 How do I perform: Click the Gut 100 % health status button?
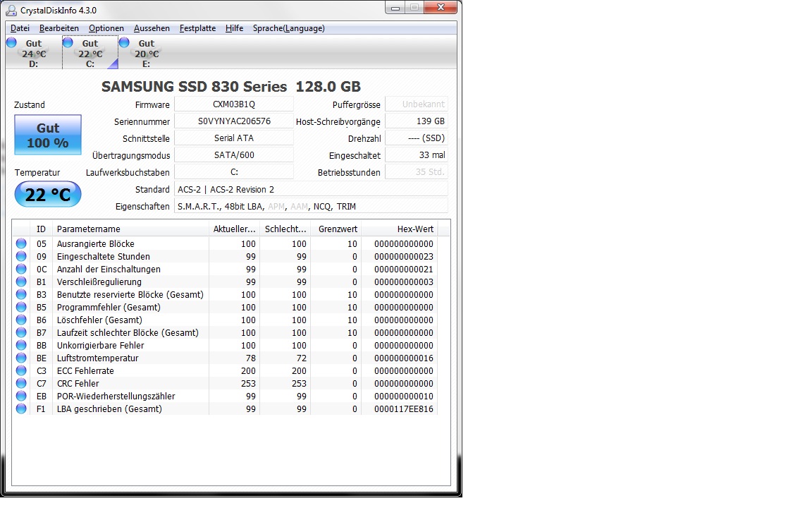pyautogui.click(x=48, y=135)
